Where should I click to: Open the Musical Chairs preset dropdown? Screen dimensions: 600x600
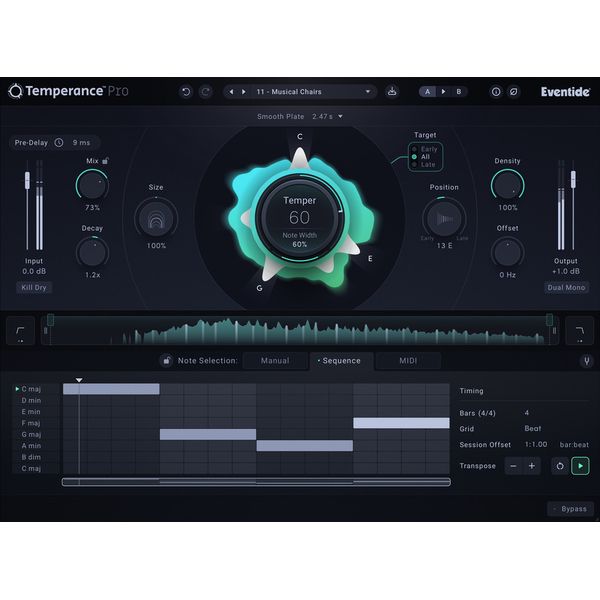(367, 91)
